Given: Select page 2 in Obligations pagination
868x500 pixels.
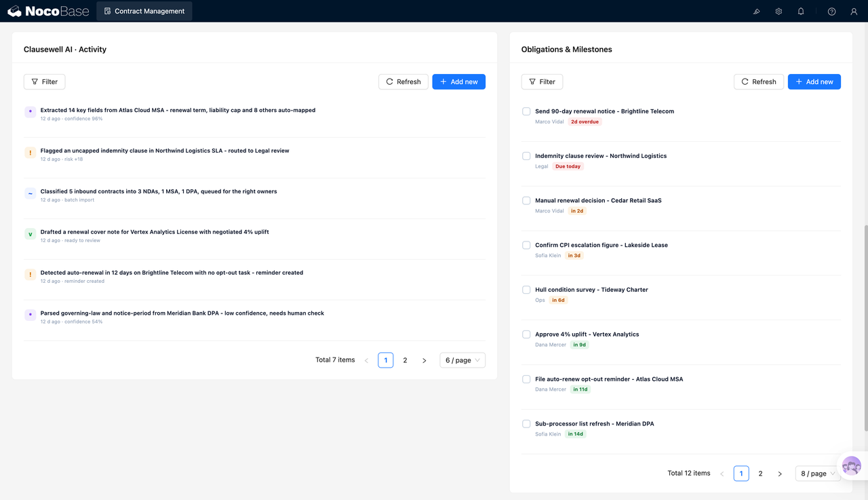Looking at the screenshot, I should tap(760, 474).
